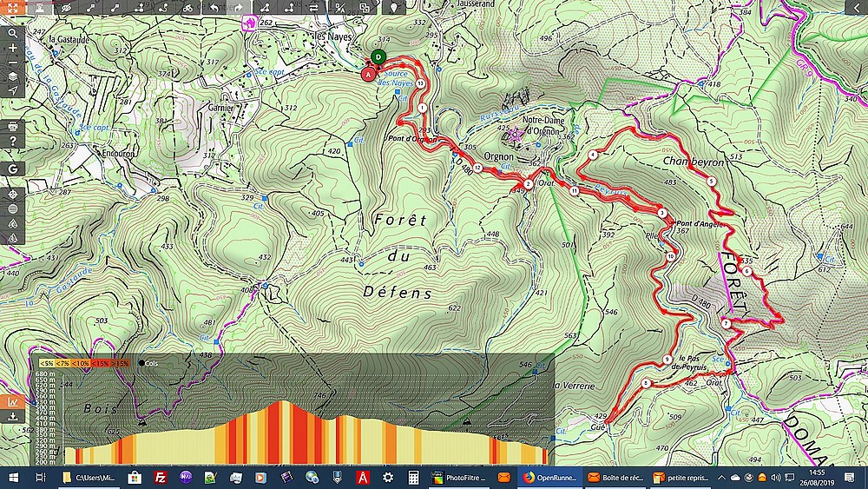Click the red A arrival marker
The image size is (868, 489).
[x=368, y=74]
